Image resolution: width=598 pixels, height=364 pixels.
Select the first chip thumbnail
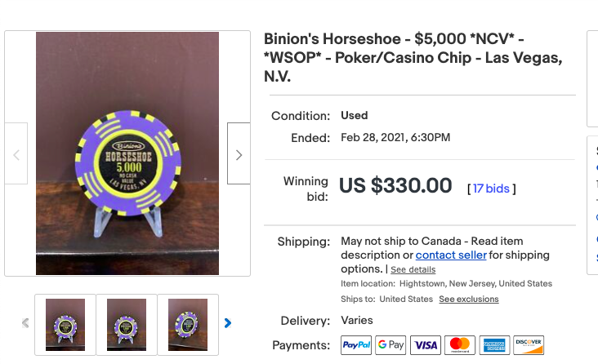point(65,325)
